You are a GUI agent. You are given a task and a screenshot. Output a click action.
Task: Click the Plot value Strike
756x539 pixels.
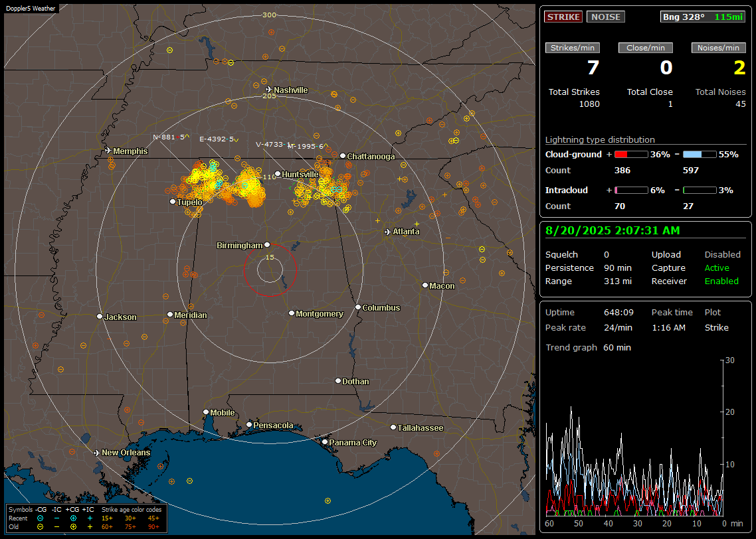[x=716, y=327]
